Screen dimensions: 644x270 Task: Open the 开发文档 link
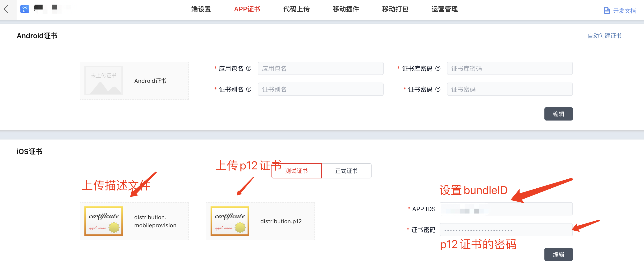(x=624, y=11)
